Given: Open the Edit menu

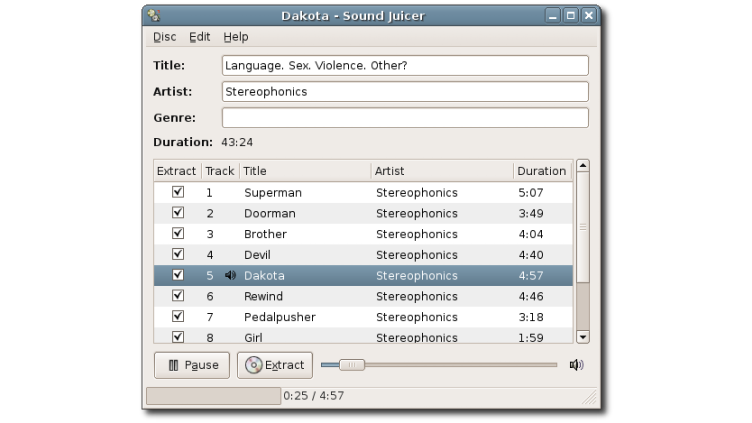Looking at the screenshot, I should (200, 37).
